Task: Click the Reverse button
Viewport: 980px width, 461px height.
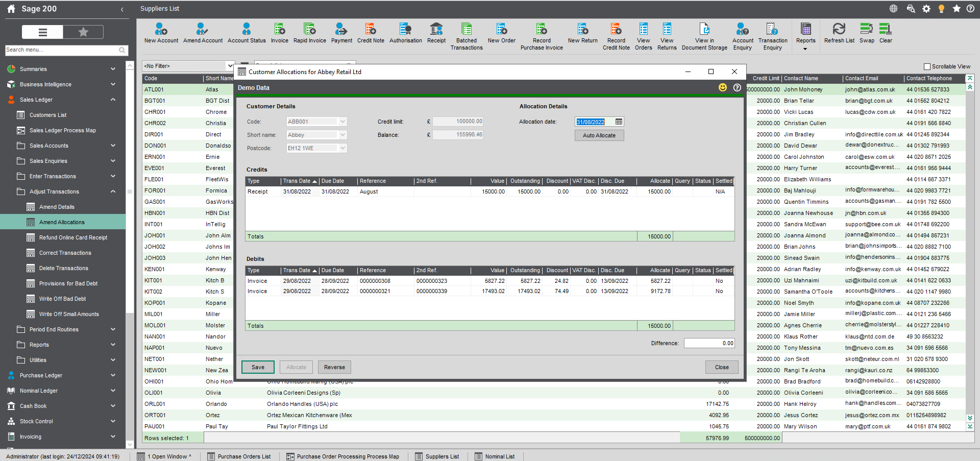Action: tap(334, 367)
